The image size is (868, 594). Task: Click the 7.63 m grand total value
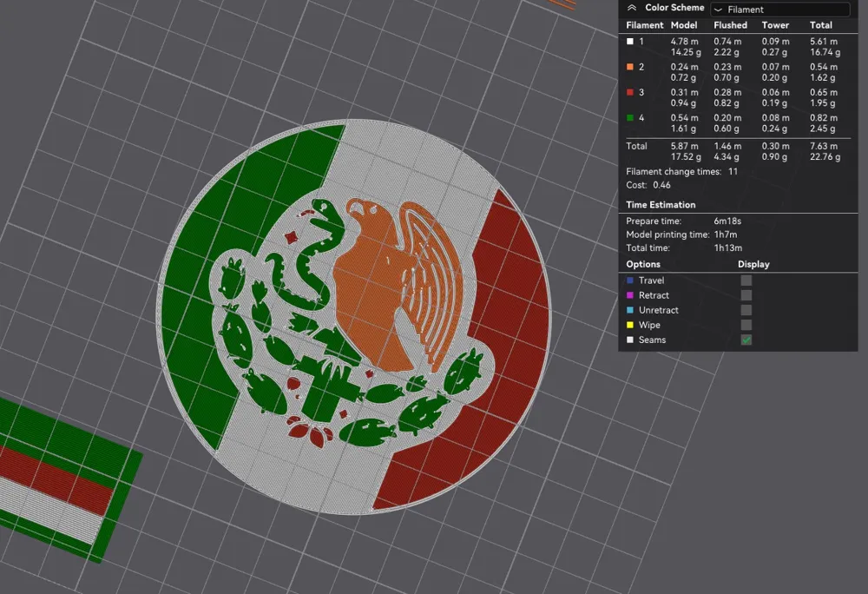[x=824, y=146]
